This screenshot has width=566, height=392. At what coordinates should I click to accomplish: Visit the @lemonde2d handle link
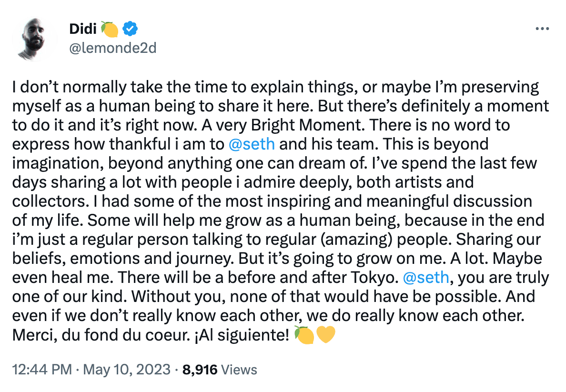tap(112, 48)
